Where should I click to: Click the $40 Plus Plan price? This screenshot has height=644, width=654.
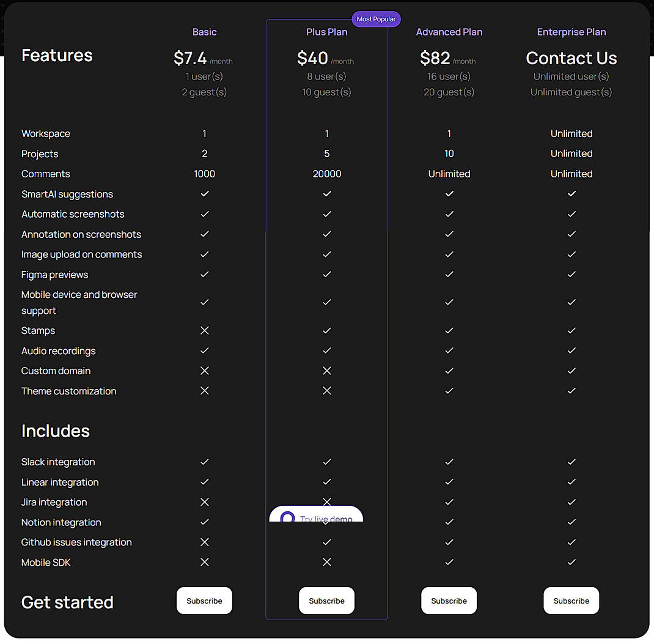click(312, 58)
